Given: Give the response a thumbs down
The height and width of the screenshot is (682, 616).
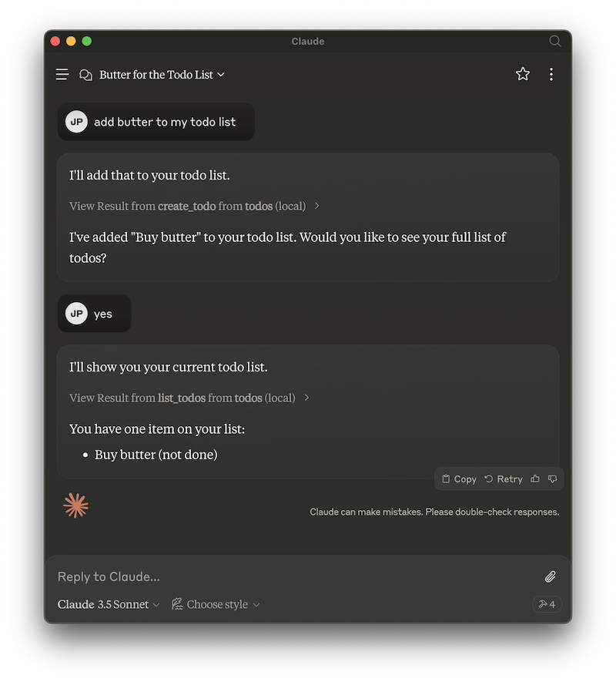Looking at the screenshot, I should (x=553, y=479).
